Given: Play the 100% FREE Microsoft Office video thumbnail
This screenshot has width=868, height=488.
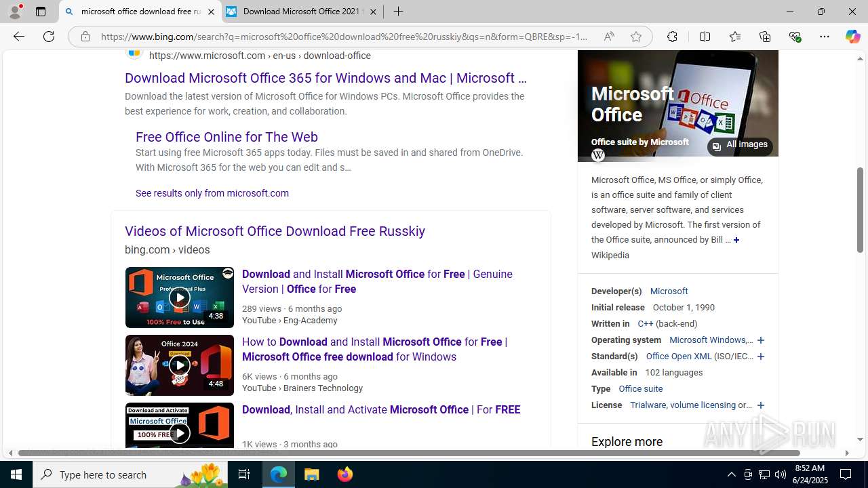Looking at the screenshot, I should pos(179,426).
